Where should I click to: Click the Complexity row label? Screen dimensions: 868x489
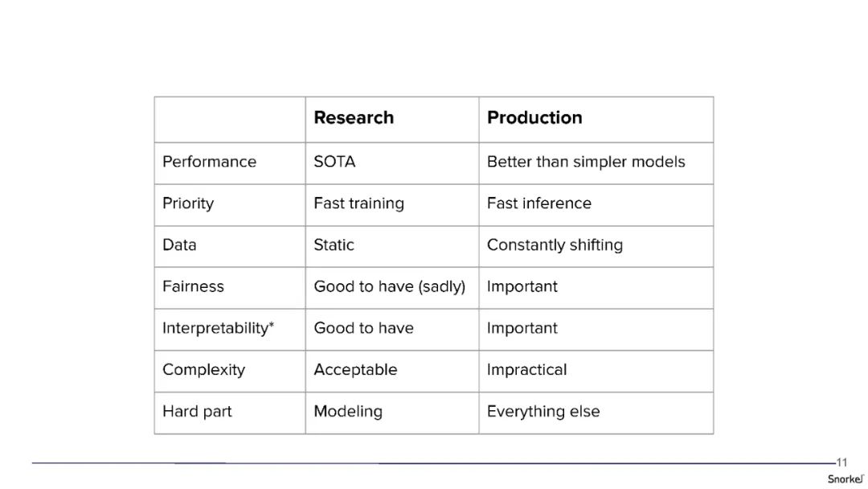click(203, 370)
